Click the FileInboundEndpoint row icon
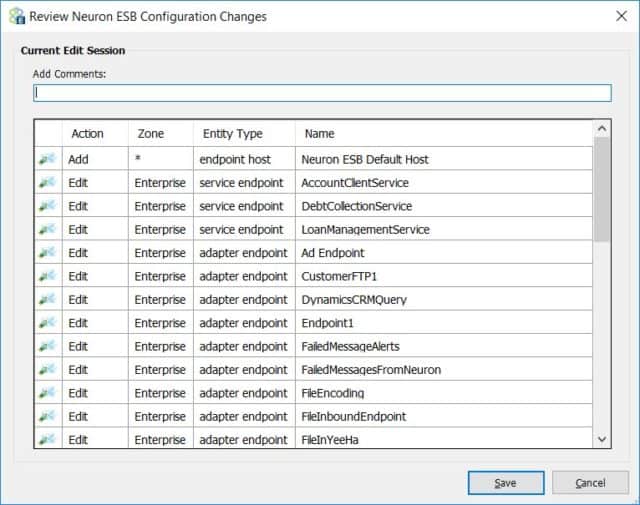 click(x=47, y=416)
